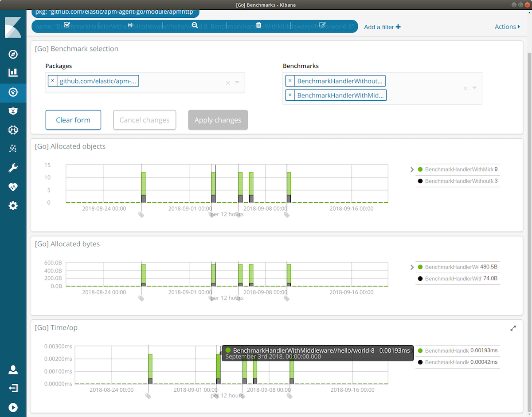This screenshot has height=417, width=532.
Task: Click rightmost annotation tag under Allocated bytes
Action: pyautogui.click(x=286, y=298)
